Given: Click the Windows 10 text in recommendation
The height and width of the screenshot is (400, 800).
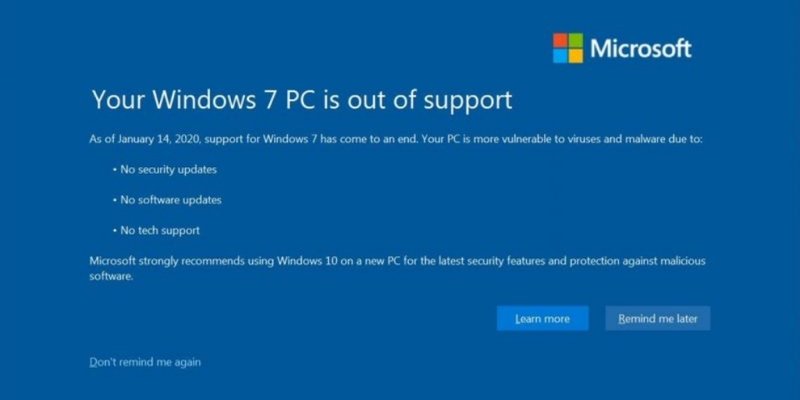Looking at the screenshot, I should pyautogui.click(x=307, y=261).
